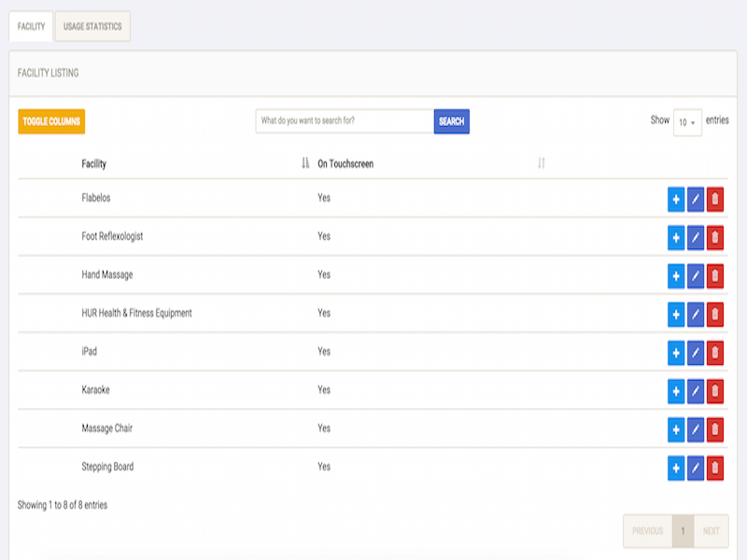
Task: Sort by Facility column arrow
Action: 305,163
